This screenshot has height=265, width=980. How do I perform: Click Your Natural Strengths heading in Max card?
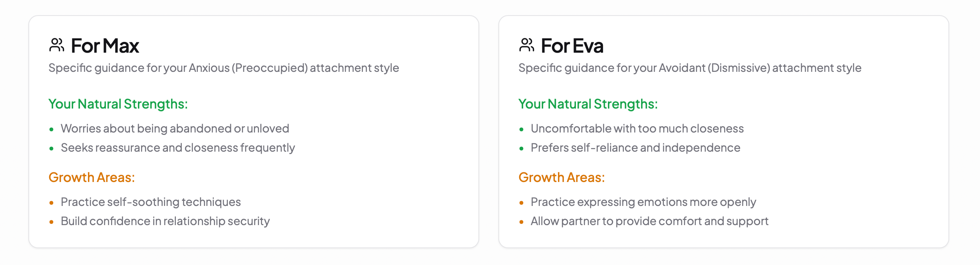[118, 104]
